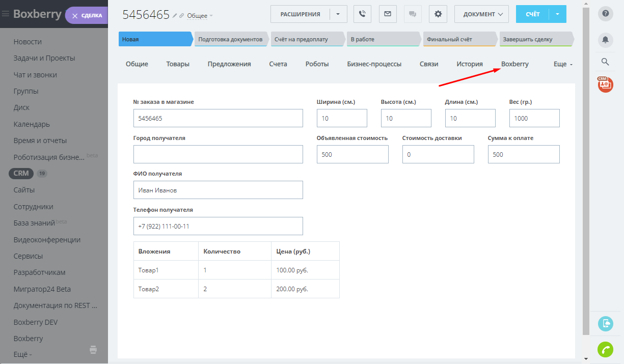Click the Стоимость доставки field
The image size is (624, 364).
tap(438, 154)
